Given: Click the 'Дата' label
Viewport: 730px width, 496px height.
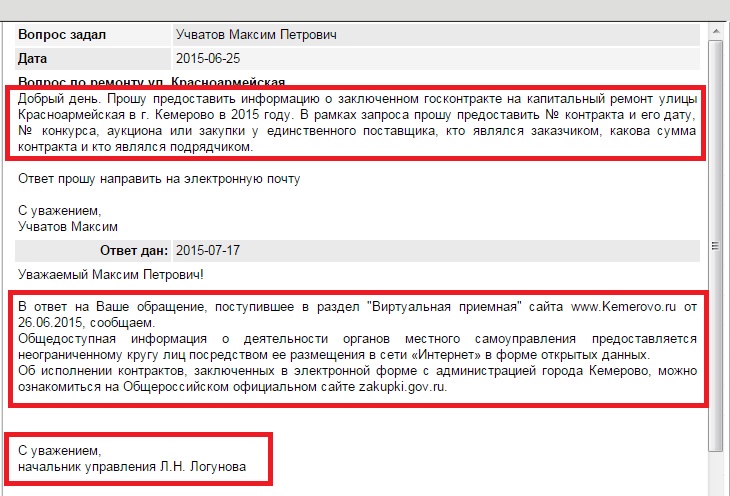Looking at the screenshot, I should 32,59.
